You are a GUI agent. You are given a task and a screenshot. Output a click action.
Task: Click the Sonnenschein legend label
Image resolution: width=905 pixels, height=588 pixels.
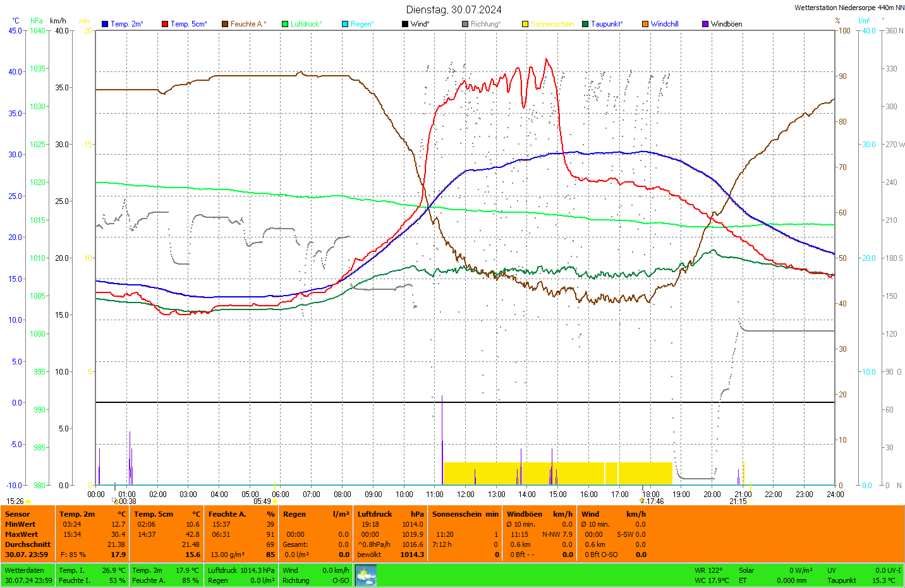click(x=552, y=24)
